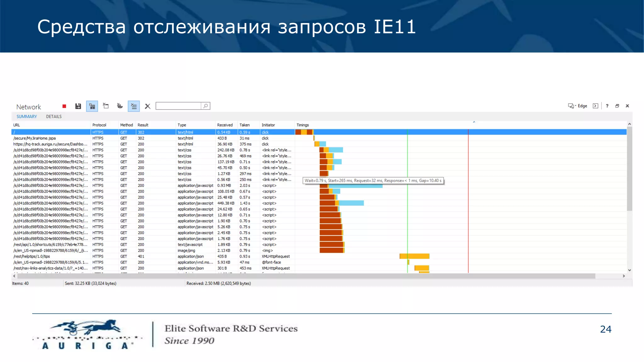
Task: Open F12 tools help question mark
Action: (607, 106)
